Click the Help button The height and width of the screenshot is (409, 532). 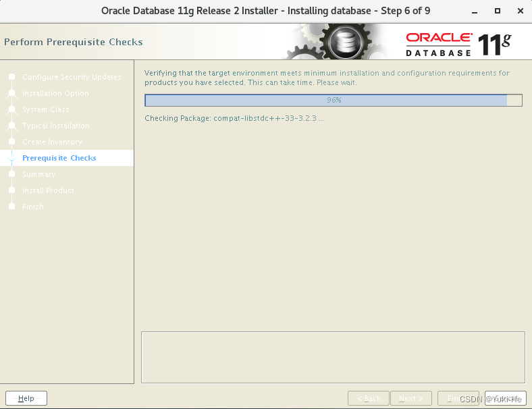click(x=26, y=398)
